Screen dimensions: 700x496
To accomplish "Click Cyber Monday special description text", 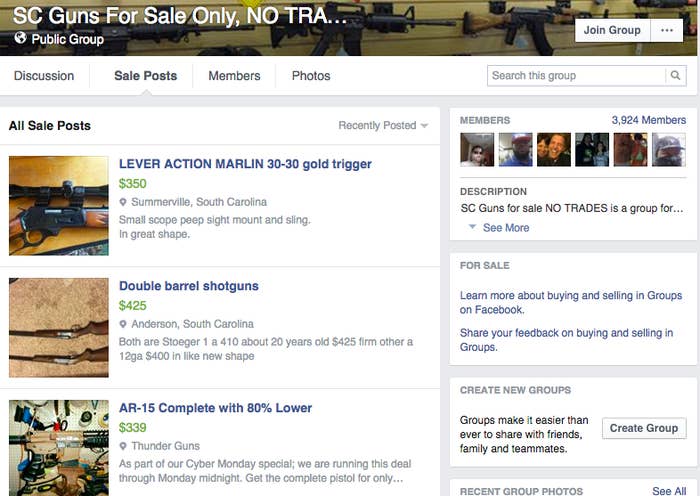I will (265, 471).
